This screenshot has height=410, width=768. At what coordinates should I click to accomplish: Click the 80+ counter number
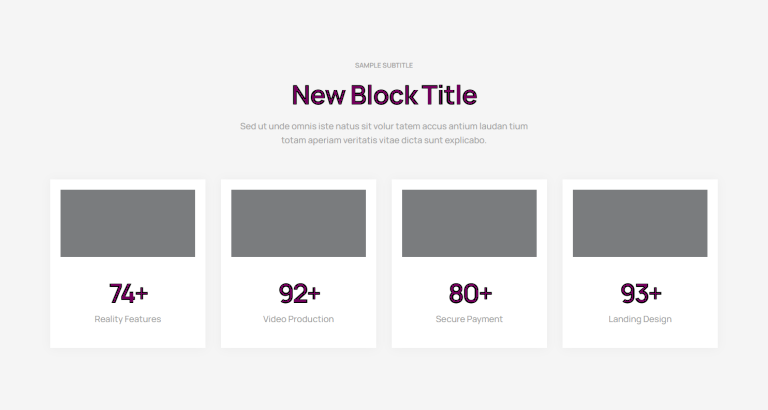470,293
